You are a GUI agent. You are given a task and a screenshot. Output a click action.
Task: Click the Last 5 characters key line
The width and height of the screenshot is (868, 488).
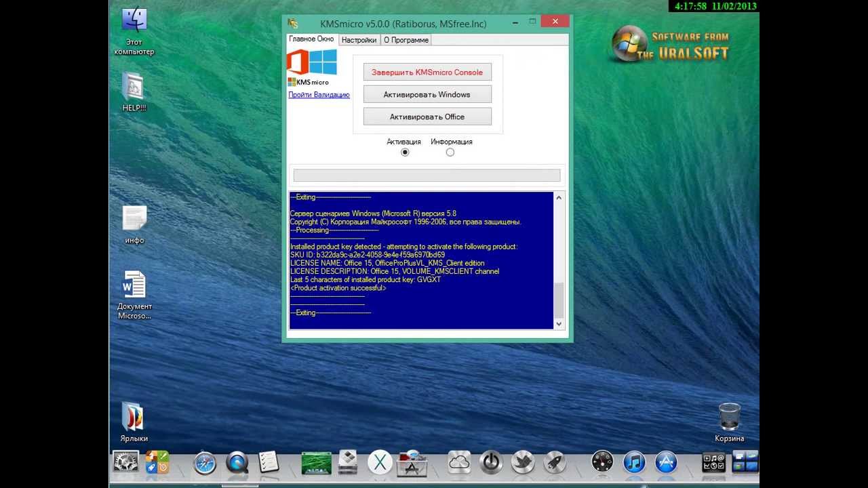(x=365, y=279)
